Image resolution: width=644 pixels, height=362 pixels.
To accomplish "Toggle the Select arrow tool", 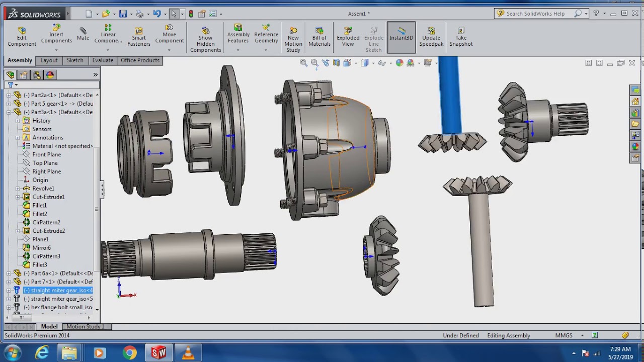I will [x=174, y=14].
